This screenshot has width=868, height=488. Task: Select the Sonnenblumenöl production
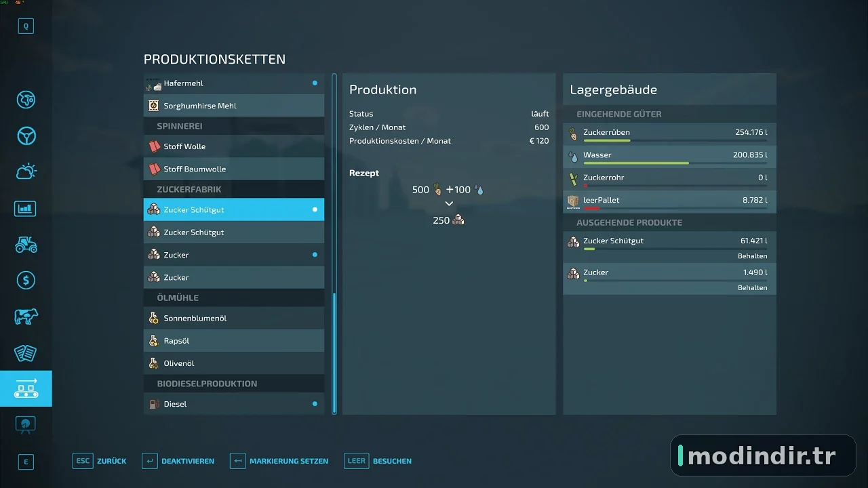click(234, 318)
